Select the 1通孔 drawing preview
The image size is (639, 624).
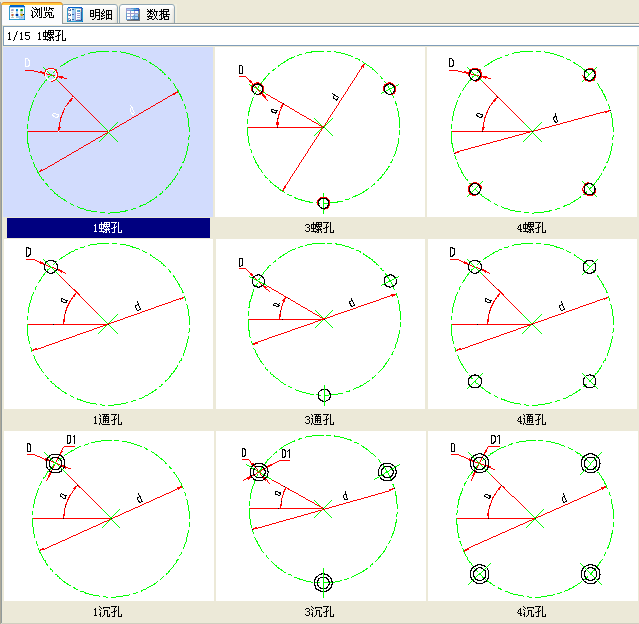point(108,324)
